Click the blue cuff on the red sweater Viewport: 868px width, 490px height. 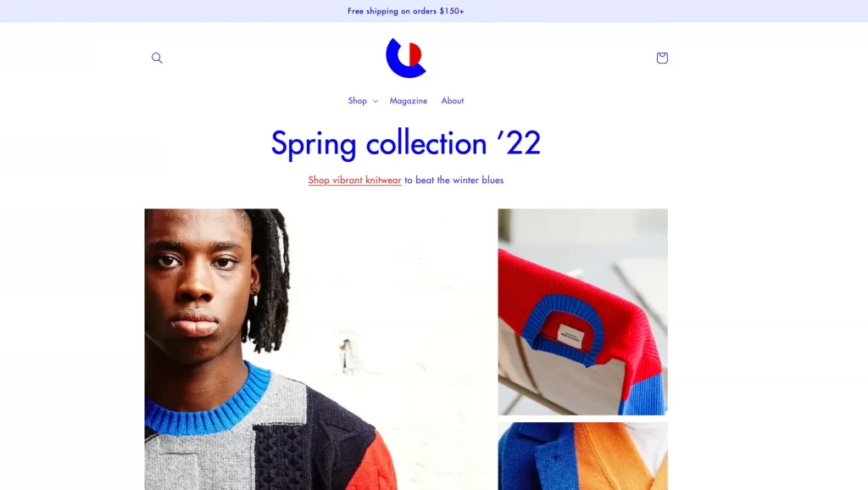(644, 393)
